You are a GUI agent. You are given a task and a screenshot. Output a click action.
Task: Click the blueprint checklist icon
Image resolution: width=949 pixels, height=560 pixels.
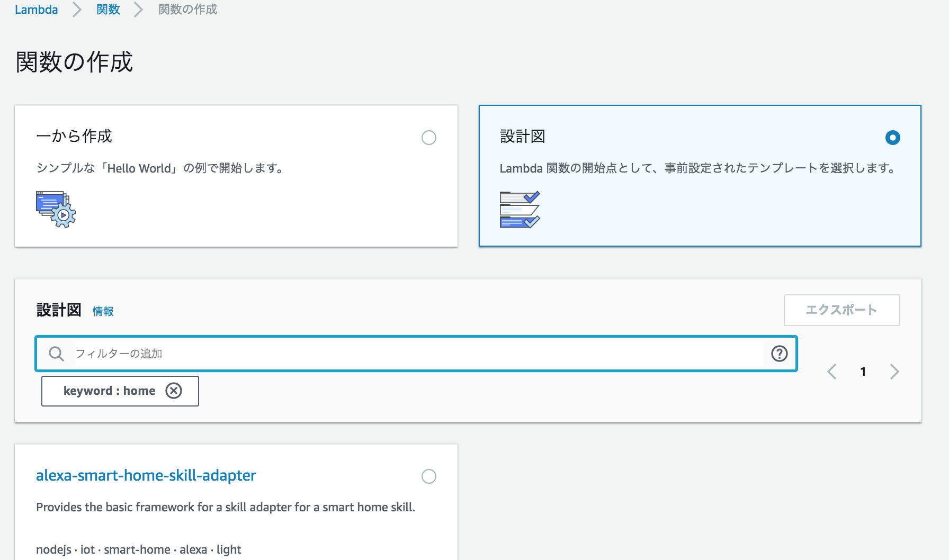pyautogui.click(x=520, y=209)
